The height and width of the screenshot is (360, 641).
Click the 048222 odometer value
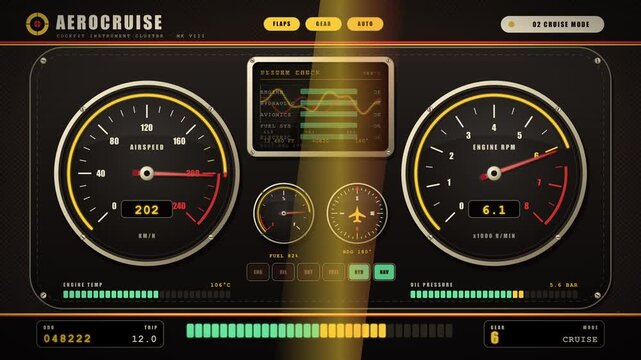tap(67, 339)
